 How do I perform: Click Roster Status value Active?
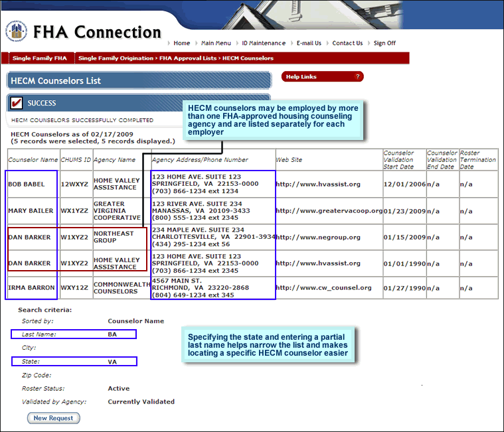pos(119,388)
